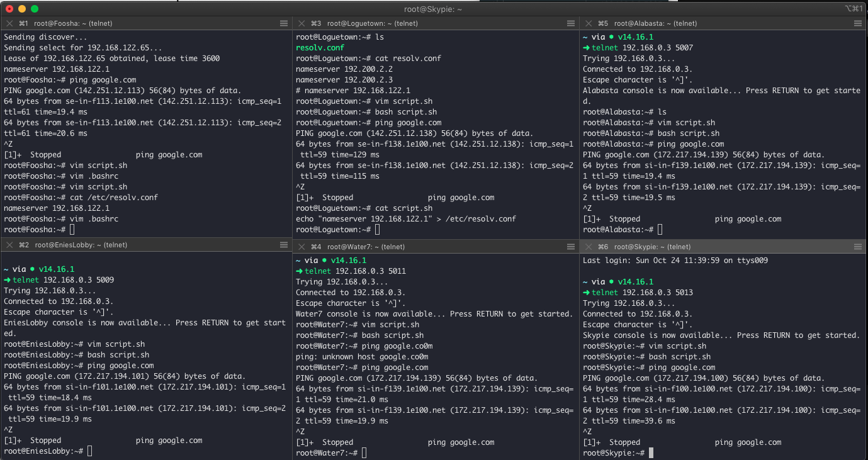868x460 pixels.
Task: Click the root@Skypie window title
Action: point(434,8)
